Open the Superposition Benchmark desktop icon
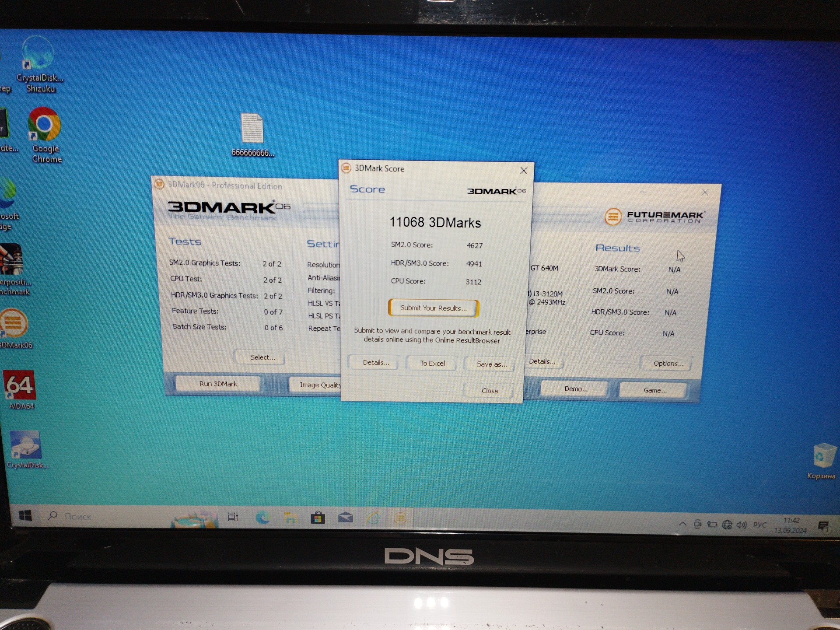The width and height of the screenshot is (840, 630). [x=13, y=269]
